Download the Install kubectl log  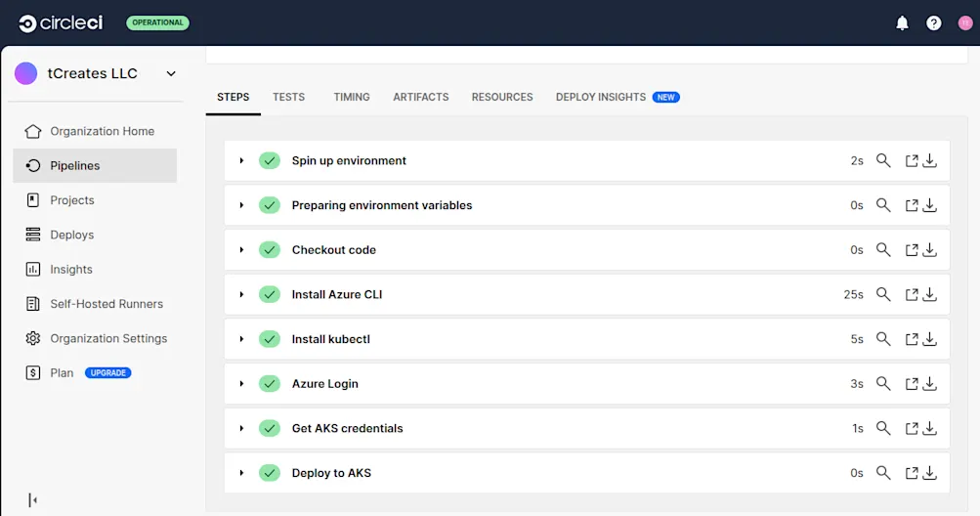coord(930,339)
